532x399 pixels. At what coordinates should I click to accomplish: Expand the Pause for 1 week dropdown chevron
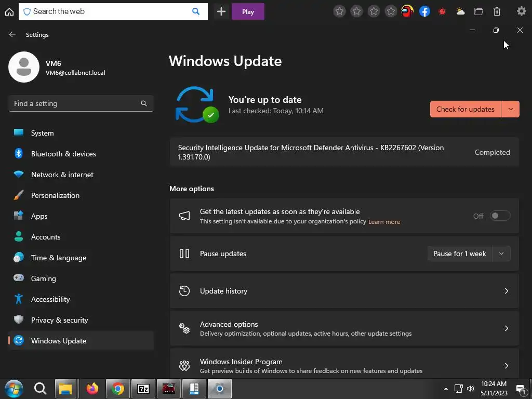[501, 254]
